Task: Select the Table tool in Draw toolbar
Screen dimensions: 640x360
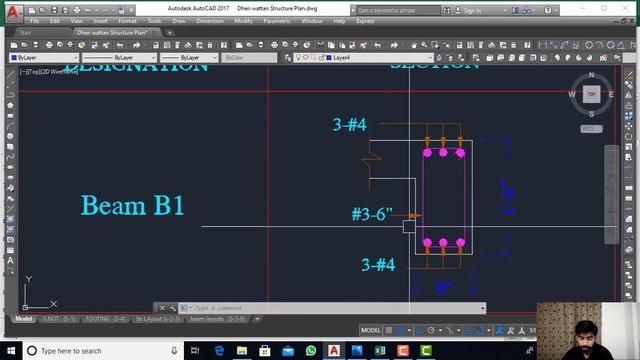Action: point(11,250)
